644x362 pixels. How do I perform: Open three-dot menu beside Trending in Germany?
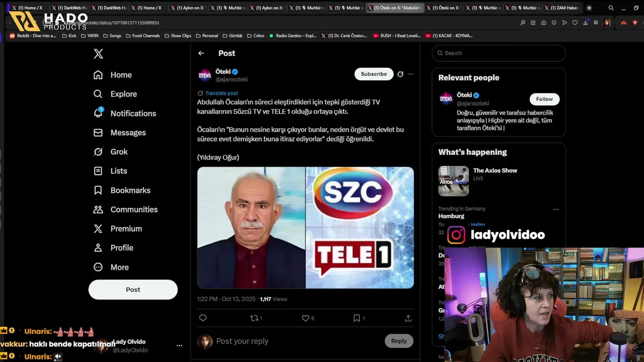click(556, 209)
